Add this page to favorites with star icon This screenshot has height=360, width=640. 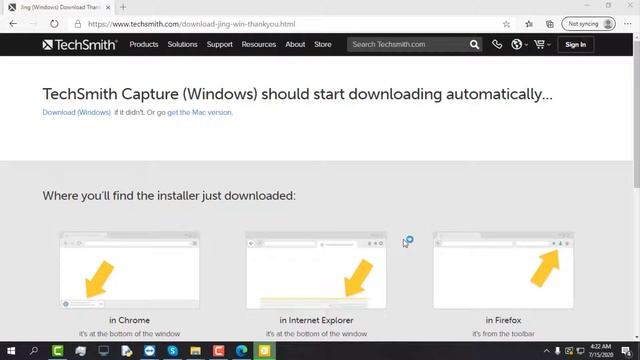point(506,24)
